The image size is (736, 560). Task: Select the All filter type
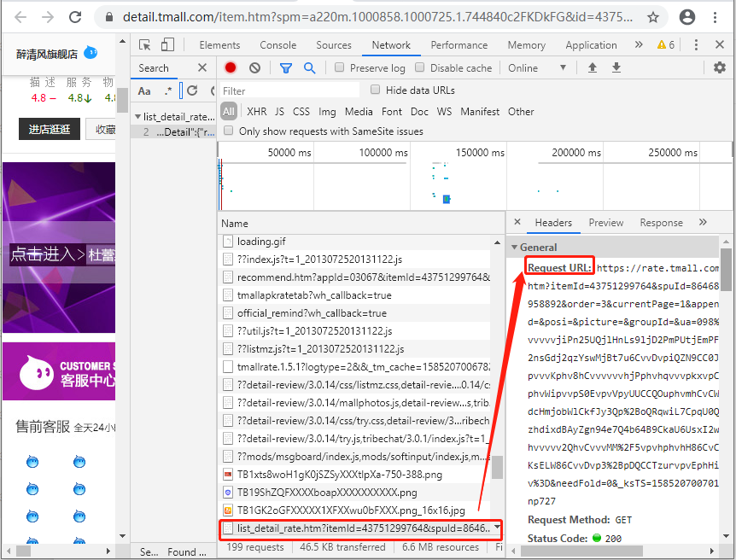point(229,111)
